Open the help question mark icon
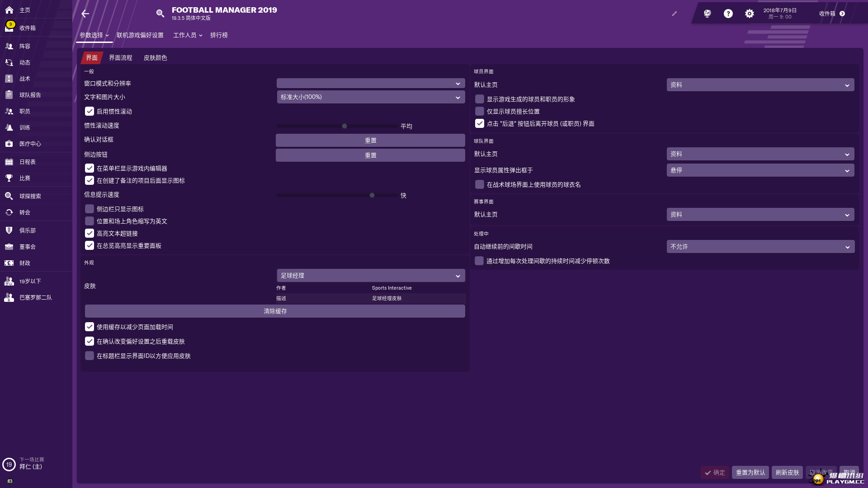868x488 pixels. coord(728,14)
